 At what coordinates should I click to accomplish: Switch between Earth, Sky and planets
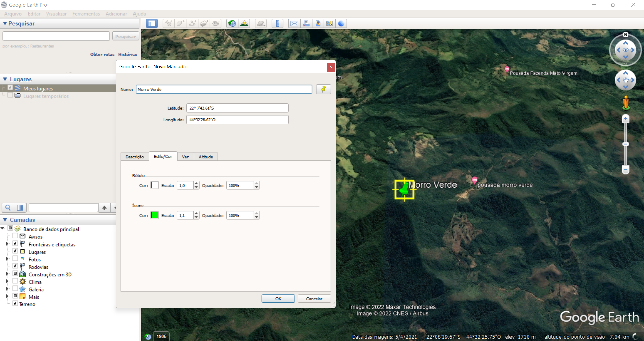coord(261,23)
